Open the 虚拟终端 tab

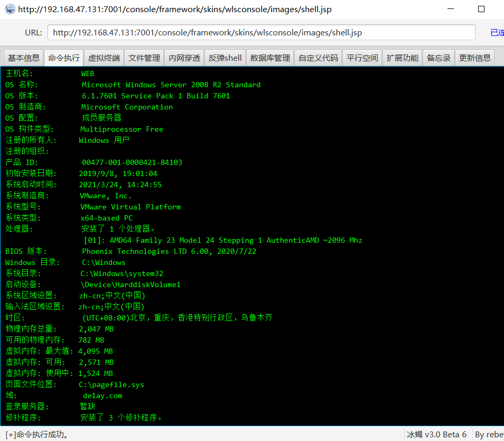[x=104, y=58]
